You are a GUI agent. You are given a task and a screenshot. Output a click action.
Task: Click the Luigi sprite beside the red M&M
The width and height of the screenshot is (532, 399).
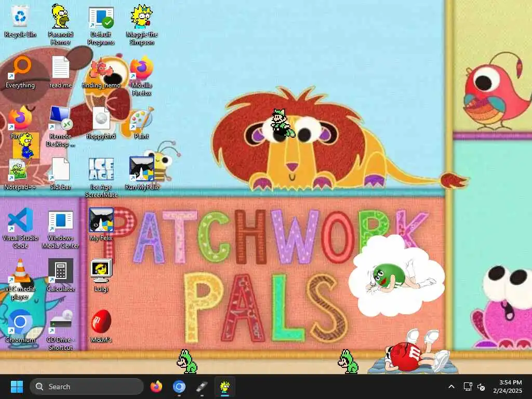coord(348,362)
